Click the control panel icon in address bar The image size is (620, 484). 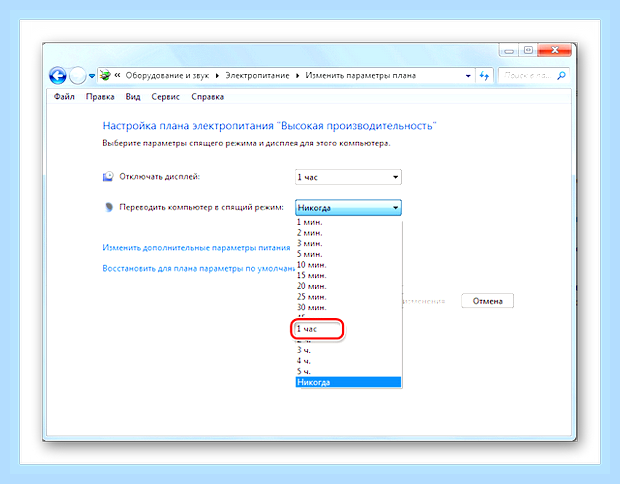[x=105, y=75]
